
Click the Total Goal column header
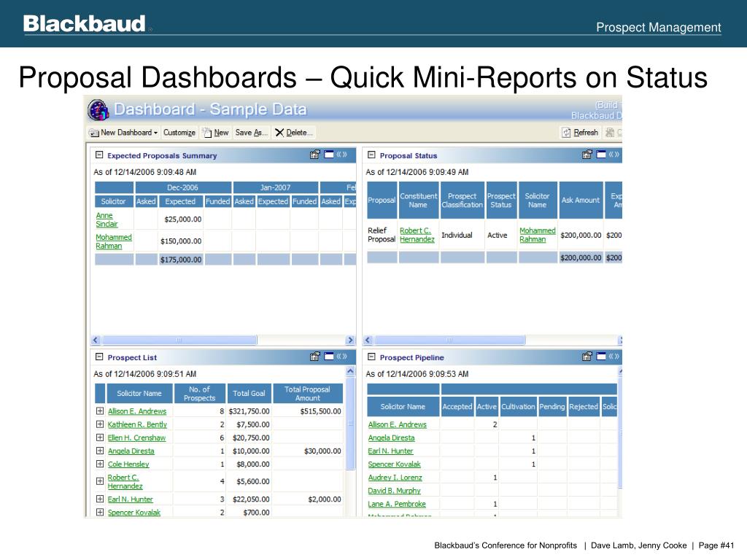(249, 393)
